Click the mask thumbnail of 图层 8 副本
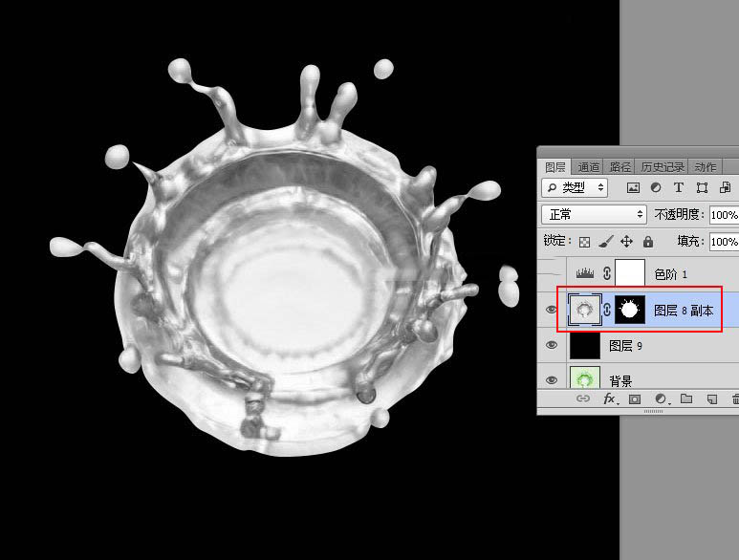 [x=629, y=310]
